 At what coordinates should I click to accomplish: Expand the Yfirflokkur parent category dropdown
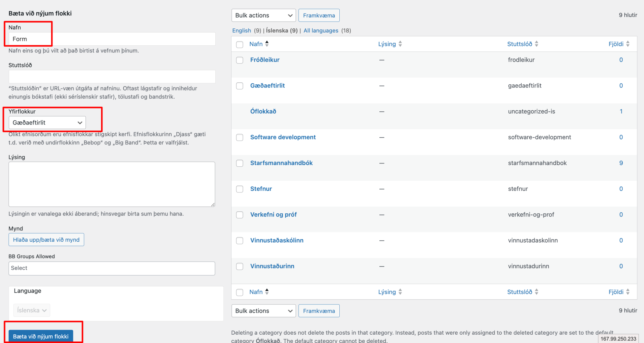click(47, 123)
